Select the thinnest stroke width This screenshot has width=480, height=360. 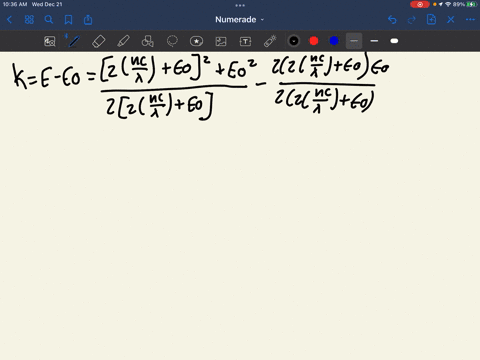pos(354,41)
